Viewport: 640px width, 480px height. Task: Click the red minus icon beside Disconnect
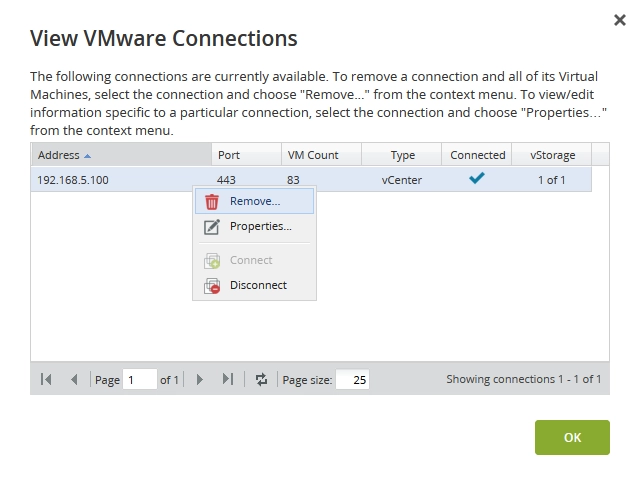212,286
